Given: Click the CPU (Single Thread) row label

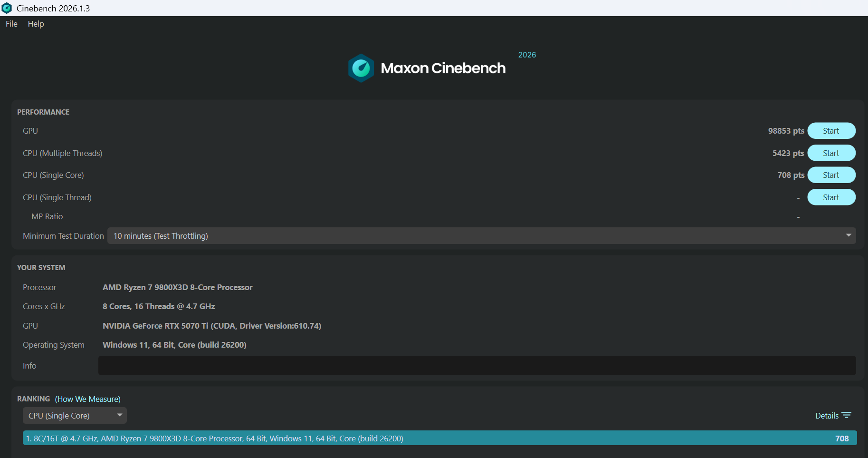Looking at the screenshot, I should click(57, 197).
